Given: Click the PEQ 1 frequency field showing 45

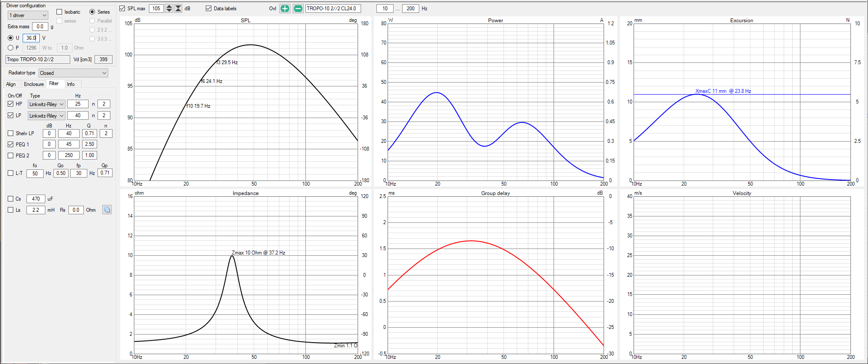Looking at the screenshot, I should coord(69,144).
